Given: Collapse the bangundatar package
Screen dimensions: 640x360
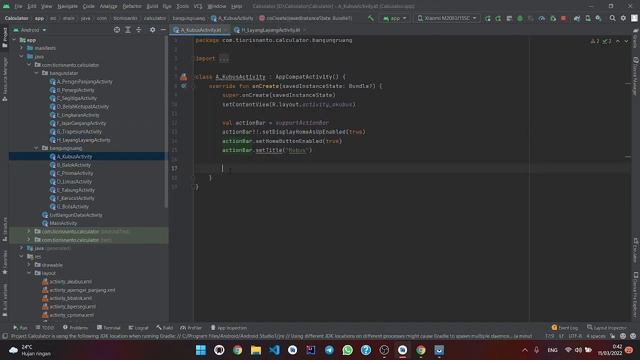Looking at the screenshot, I should tap(36, 73).
